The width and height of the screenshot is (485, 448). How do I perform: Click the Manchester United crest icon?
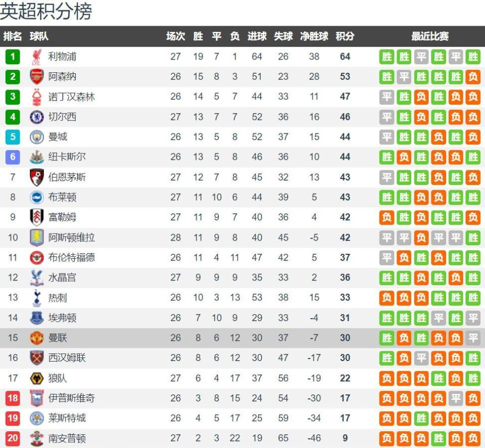click(x=37, y=338)
